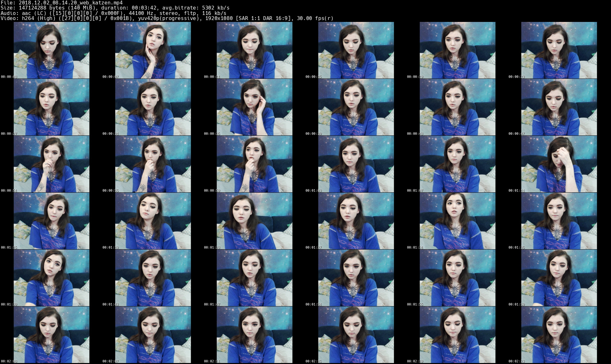The height and width of the screenshot is (364, 611).
Task: View the frame captured at 00:01:55
Action: (458, 278)
